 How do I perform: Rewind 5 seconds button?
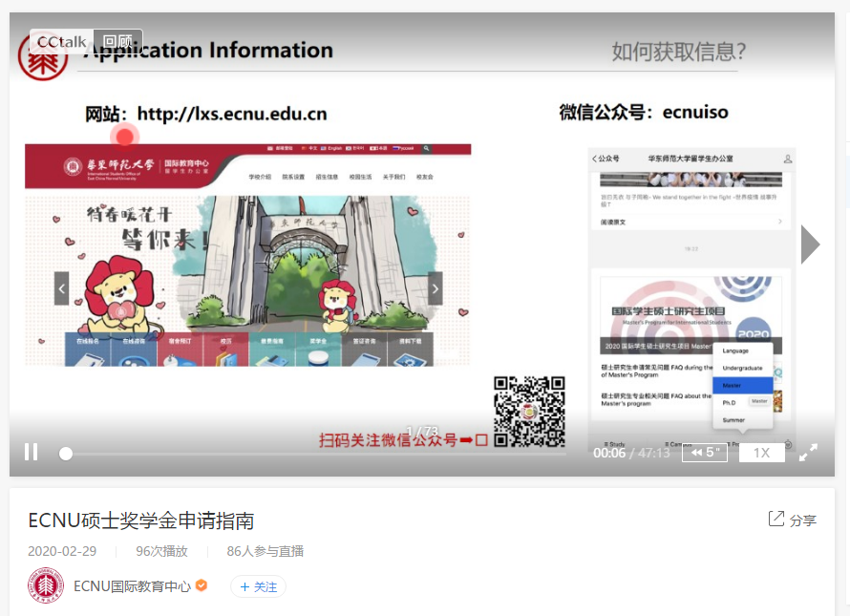coord(705,453)
